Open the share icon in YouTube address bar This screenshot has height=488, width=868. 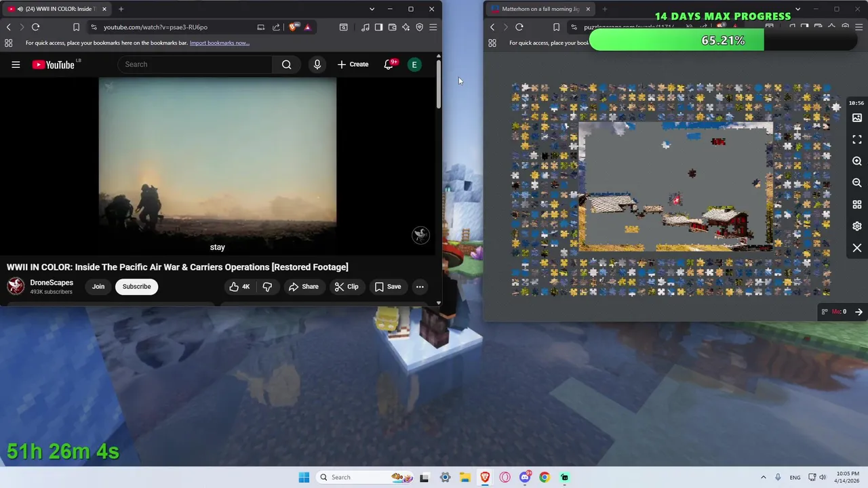276,27
